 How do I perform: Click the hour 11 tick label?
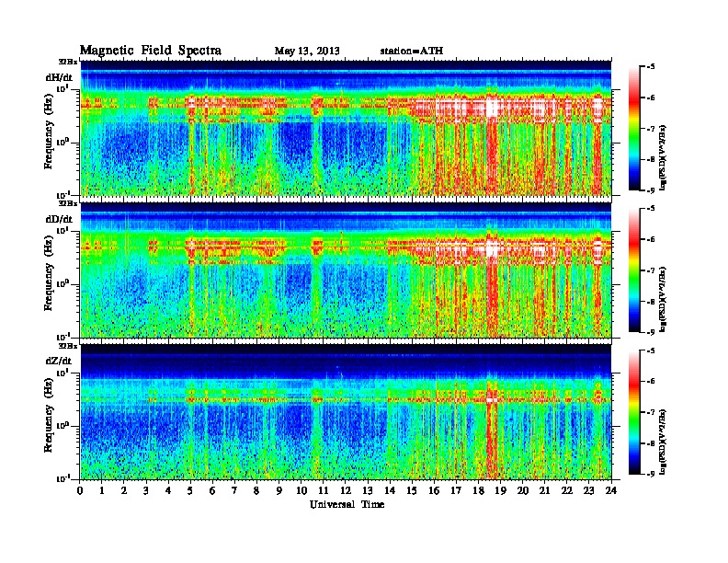[324, 490]
